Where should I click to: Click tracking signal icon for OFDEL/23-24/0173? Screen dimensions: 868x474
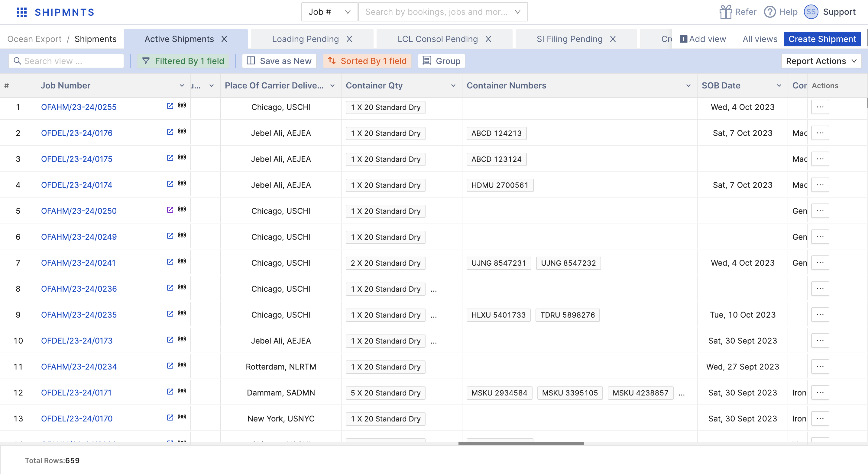coord(182,339)
